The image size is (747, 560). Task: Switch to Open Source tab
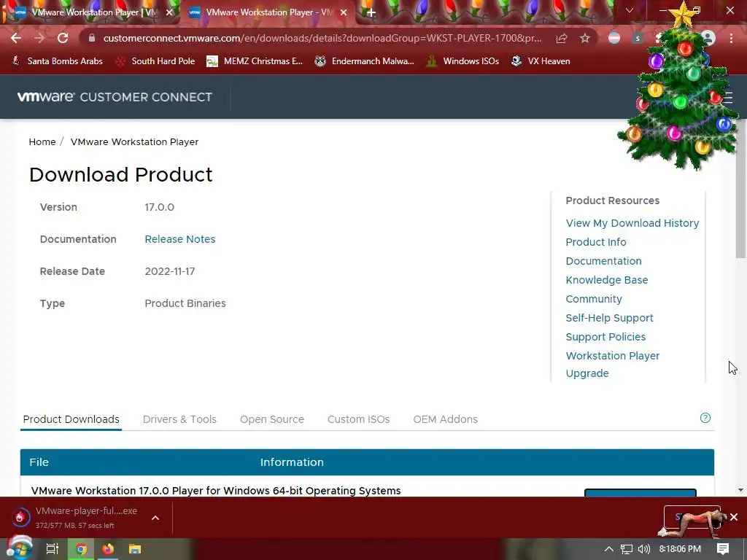(271, 419)
